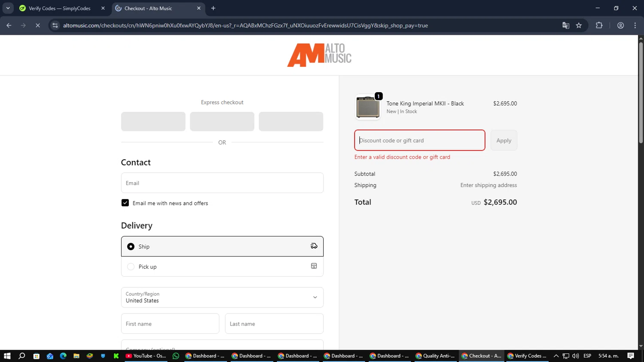This screenshot has width=644, height=362.
Task: Click the translate page icon
Action: 566,25
